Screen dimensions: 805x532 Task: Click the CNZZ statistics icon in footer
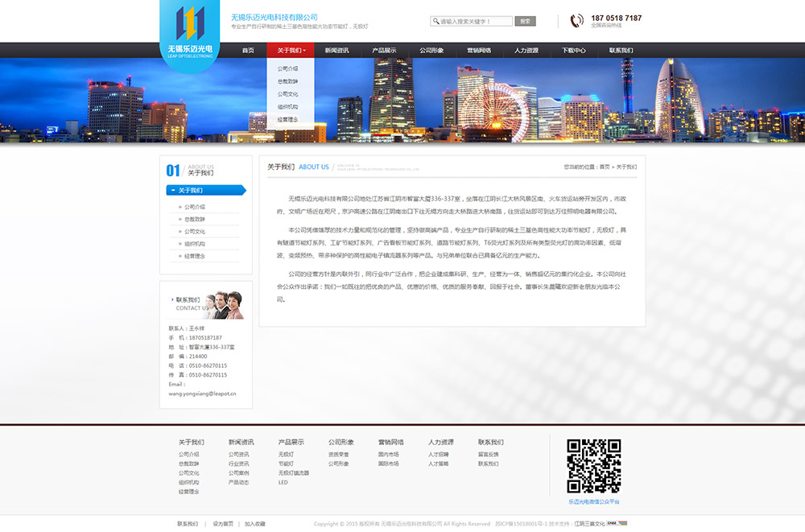point(617,523)
